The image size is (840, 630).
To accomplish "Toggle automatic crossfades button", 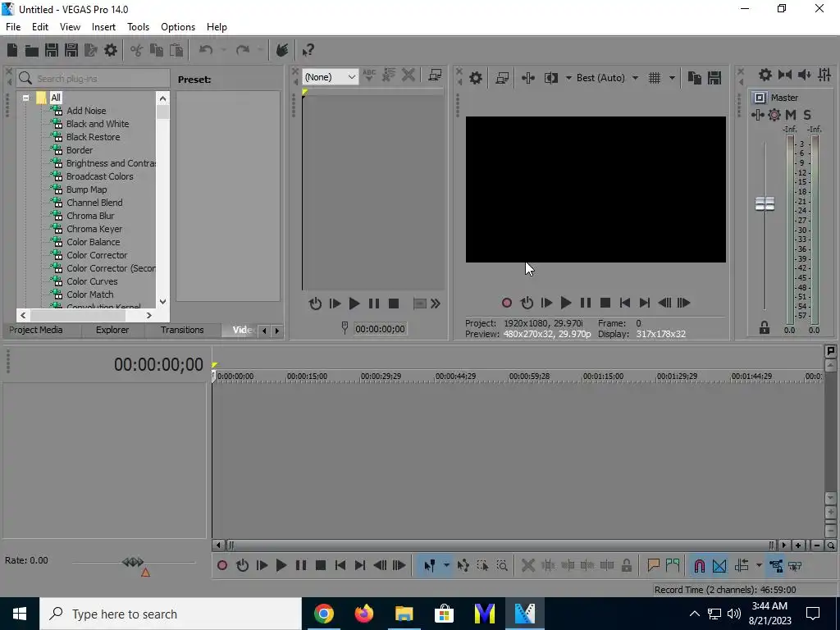I will [719, 566].
